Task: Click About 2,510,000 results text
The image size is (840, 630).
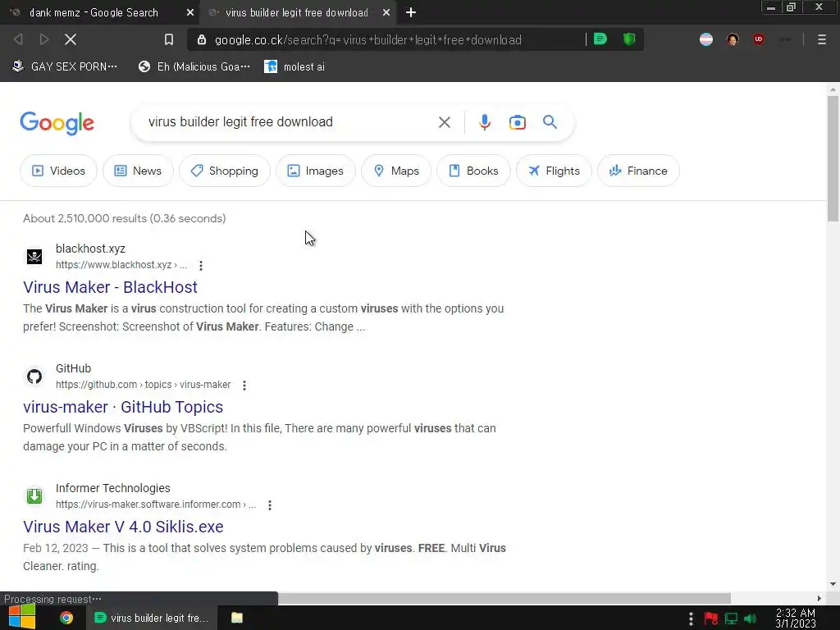Action: coord(125,218)
